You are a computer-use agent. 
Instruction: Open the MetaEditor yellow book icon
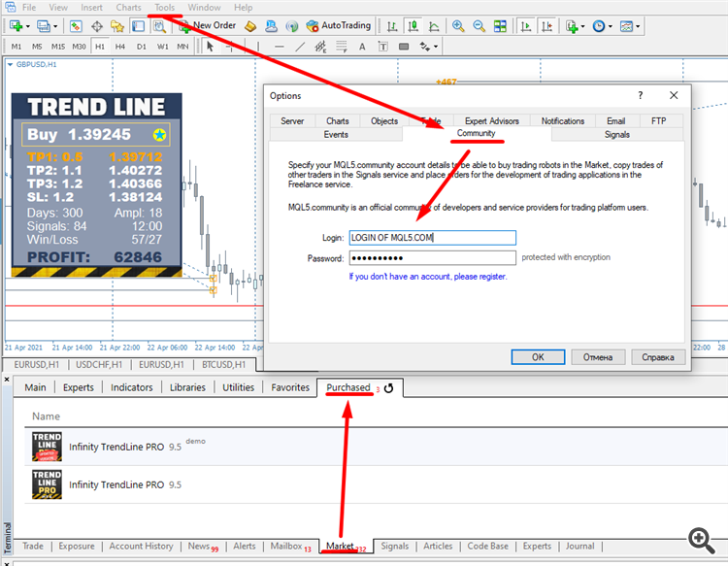250,26
